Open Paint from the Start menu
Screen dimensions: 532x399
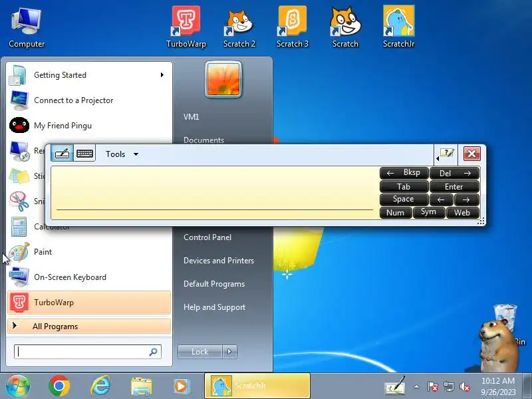pos(88,252)
